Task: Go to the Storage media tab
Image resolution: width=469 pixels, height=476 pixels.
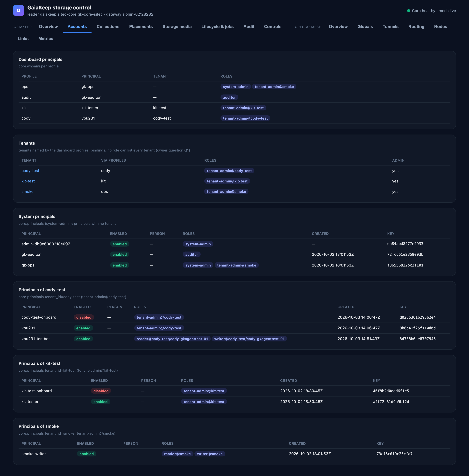Action: 177,27
